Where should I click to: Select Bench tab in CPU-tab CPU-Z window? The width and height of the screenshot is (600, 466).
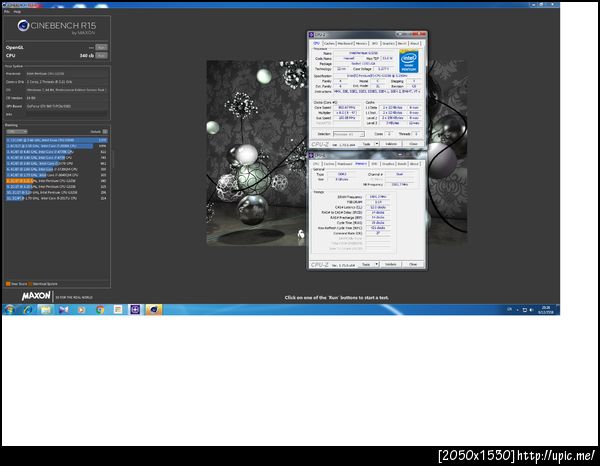[x=402, y=44]
